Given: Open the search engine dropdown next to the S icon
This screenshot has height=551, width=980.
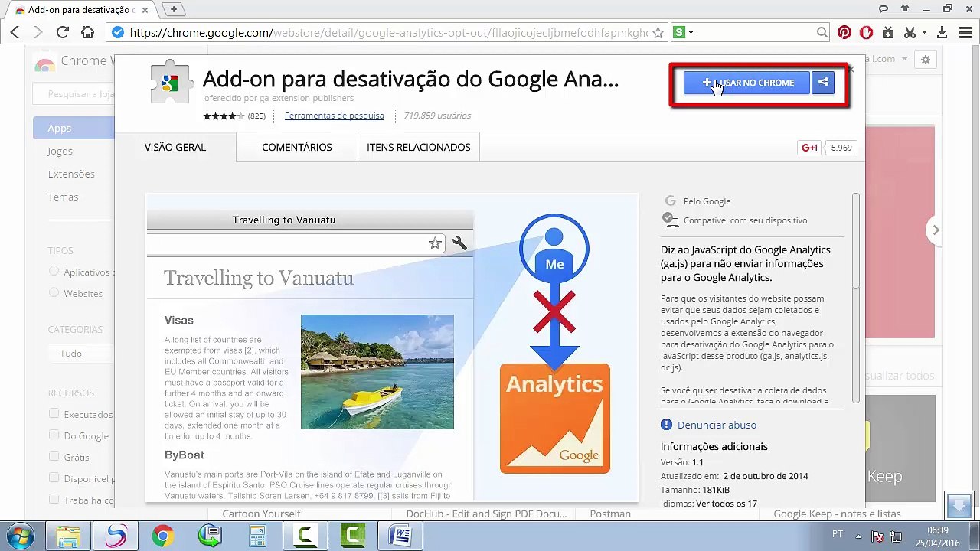Looking at the screenshot, I should (691, 33).
